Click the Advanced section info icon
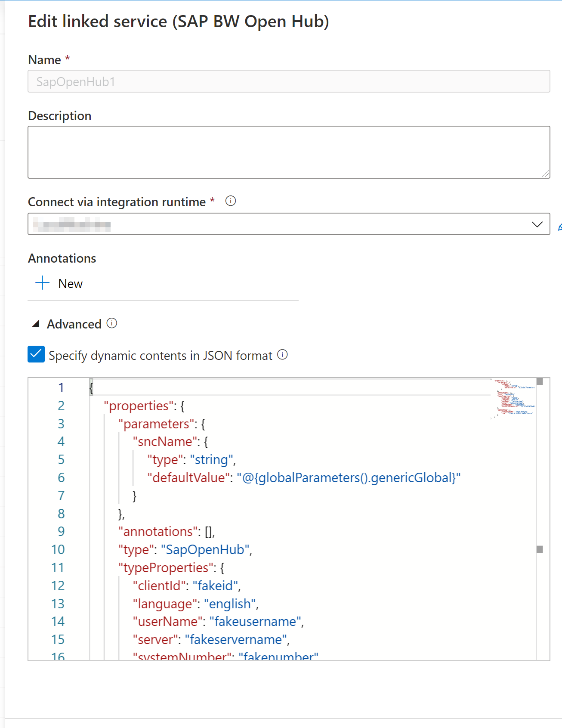Image resolution: width=562 pixels, height=728 pixels. [x=112, y=323]
